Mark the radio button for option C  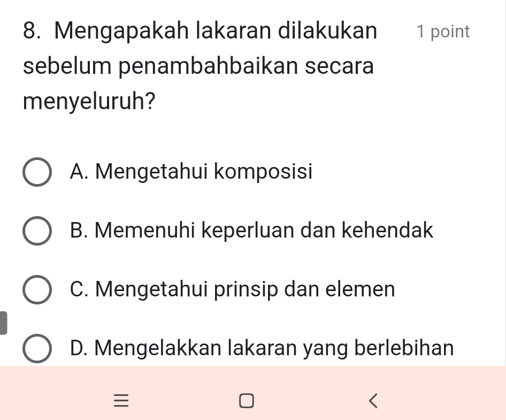point(37,290)
